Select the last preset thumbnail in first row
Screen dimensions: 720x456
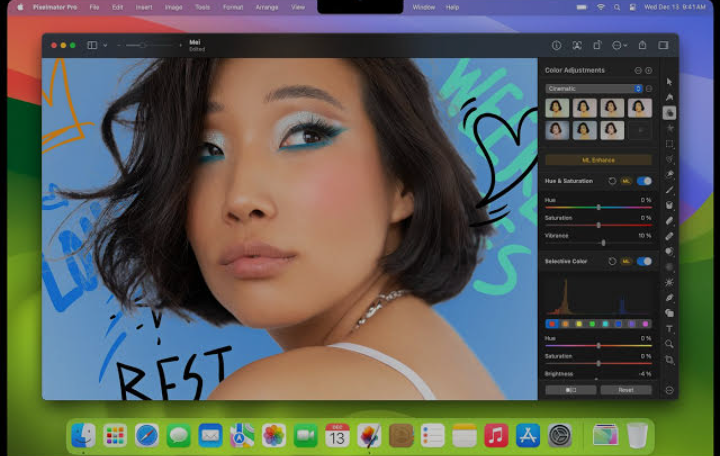coord(640,108)
